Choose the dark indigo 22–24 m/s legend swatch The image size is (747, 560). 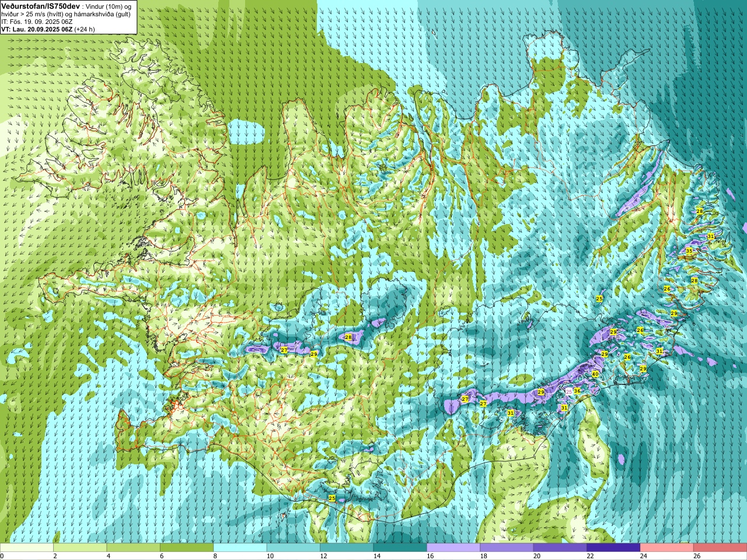[x=613, y=548]
